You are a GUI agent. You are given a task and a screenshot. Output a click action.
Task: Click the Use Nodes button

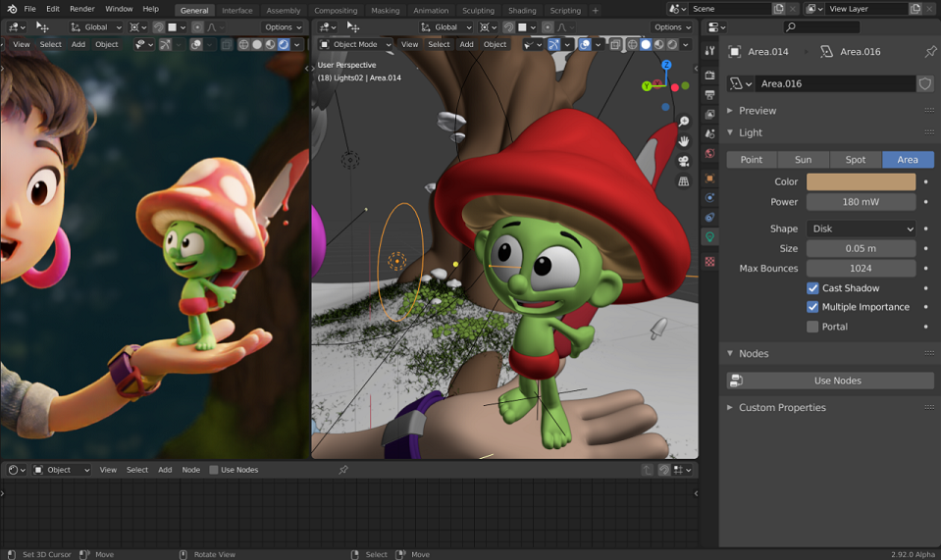pos(830,381)
